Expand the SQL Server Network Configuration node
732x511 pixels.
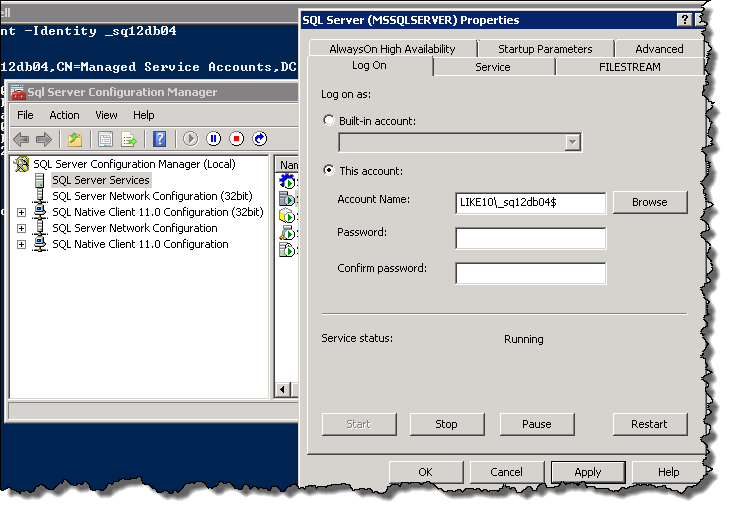[22, 228]
